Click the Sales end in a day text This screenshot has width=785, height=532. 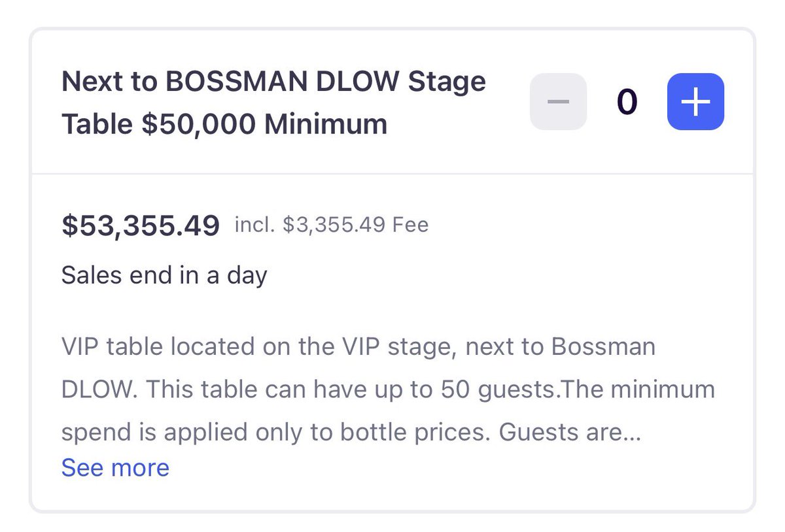[x=164, y=275]
